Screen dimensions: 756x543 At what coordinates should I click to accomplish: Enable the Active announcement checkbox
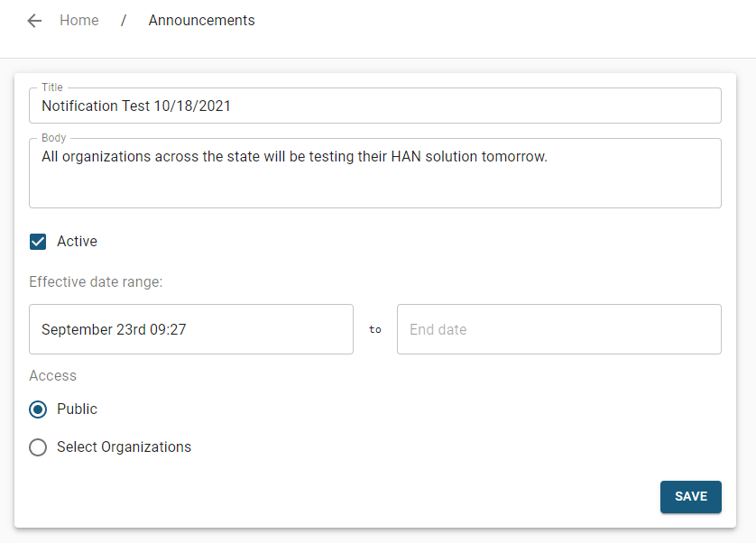tap(37, 241)
